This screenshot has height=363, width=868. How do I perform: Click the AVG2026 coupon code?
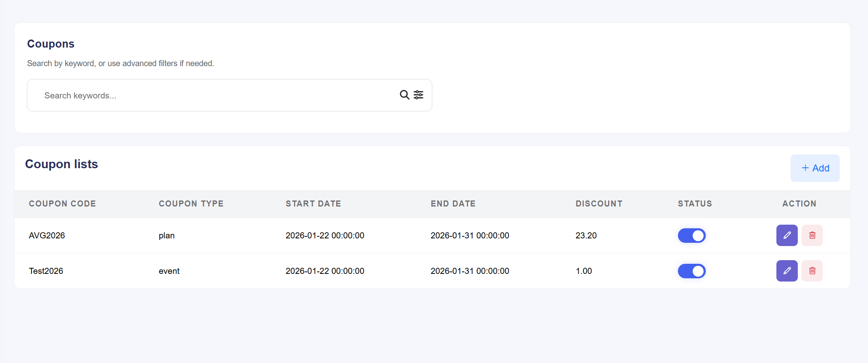[x=47, y=235]
